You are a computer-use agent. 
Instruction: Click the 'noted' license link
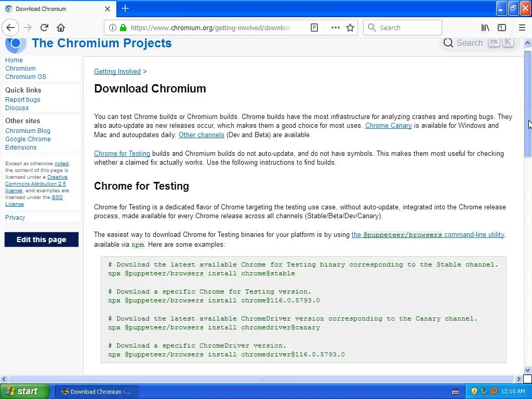click(61, 164)
